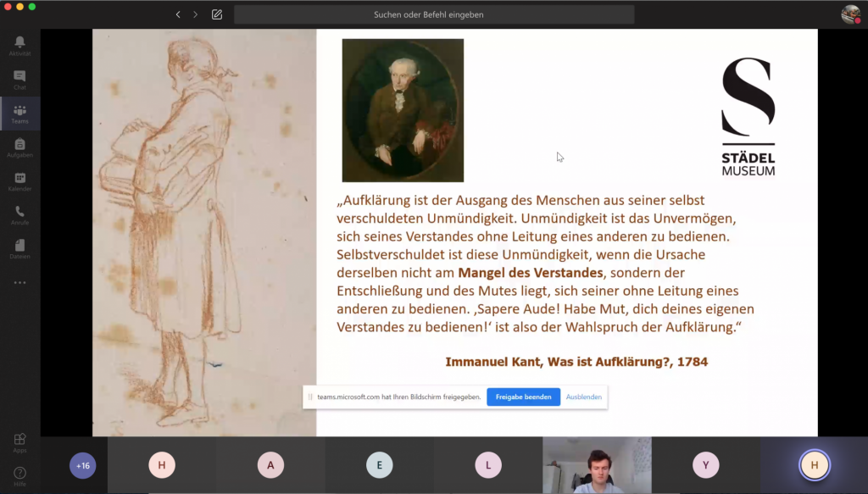Viewport: 868px width, 494px height.
Task: Show the +16 additional participants
Action: 82,465
